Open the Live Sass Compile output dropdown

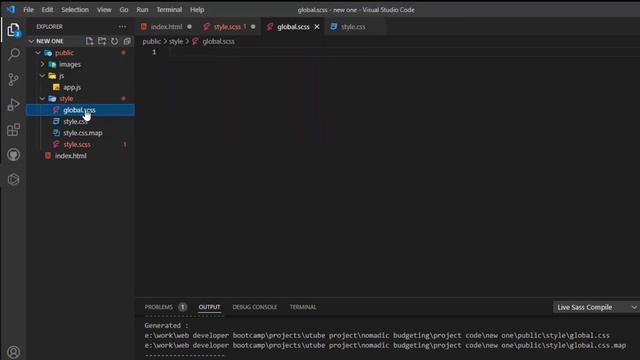tap(596, 307)
